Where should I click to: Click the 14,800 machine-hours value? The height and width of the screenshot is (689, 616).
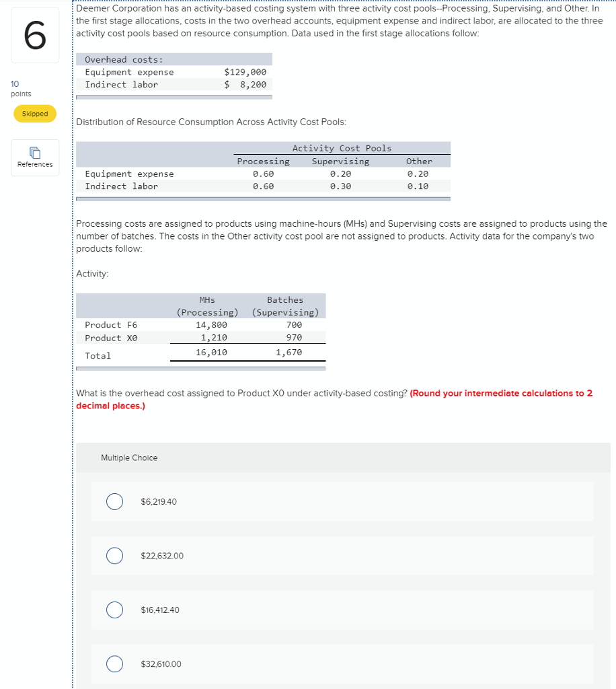click(212, 325)
